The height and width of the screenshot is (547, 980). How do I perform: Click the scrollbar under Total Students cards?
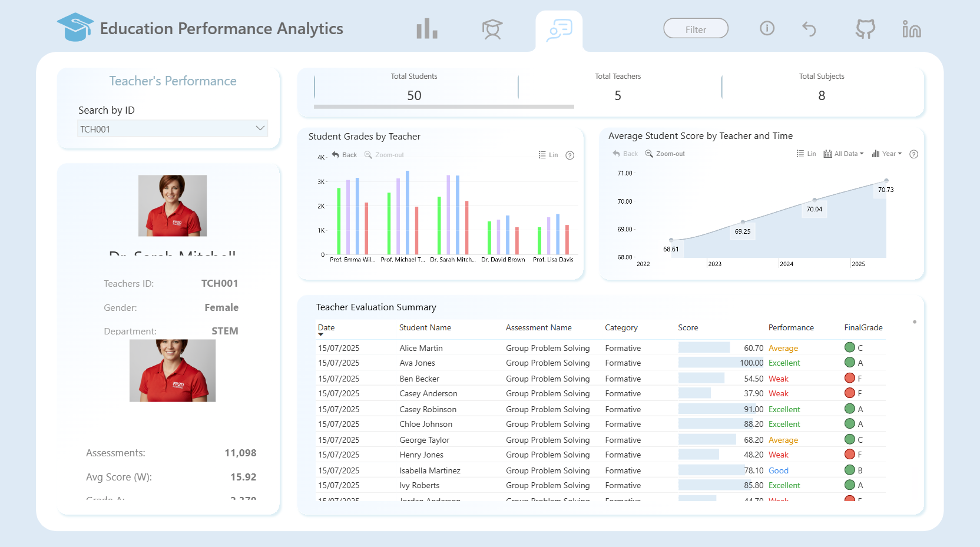tap(443, 107)
